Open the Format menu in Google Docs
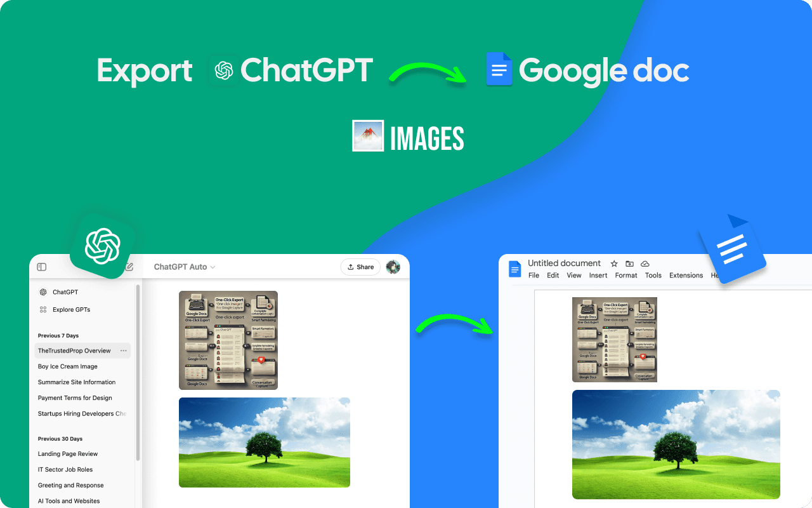This screenshot has height=508, width=812. [x=626, y=276]
